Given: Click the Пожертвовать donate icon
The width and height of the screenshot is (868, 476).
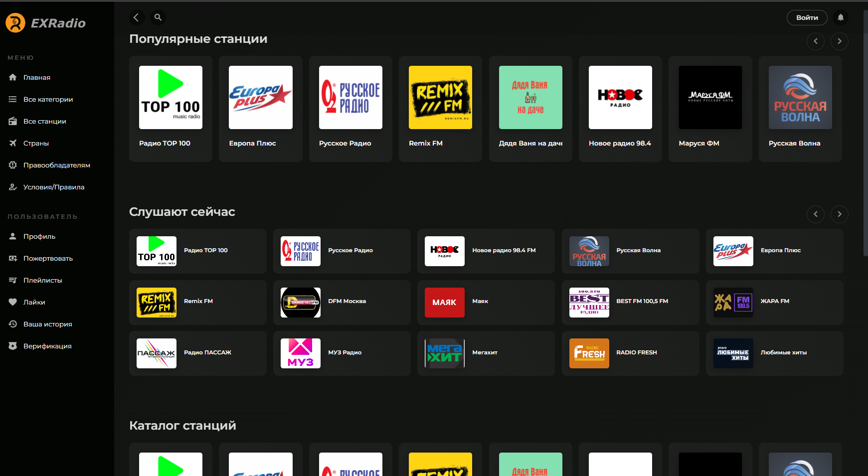Looking at the screenshot, I should 13,258.
